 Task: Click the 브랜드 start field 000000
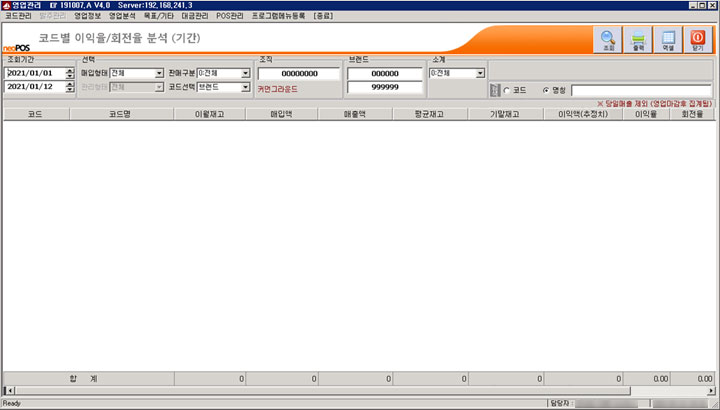click(x=385, y=73)
